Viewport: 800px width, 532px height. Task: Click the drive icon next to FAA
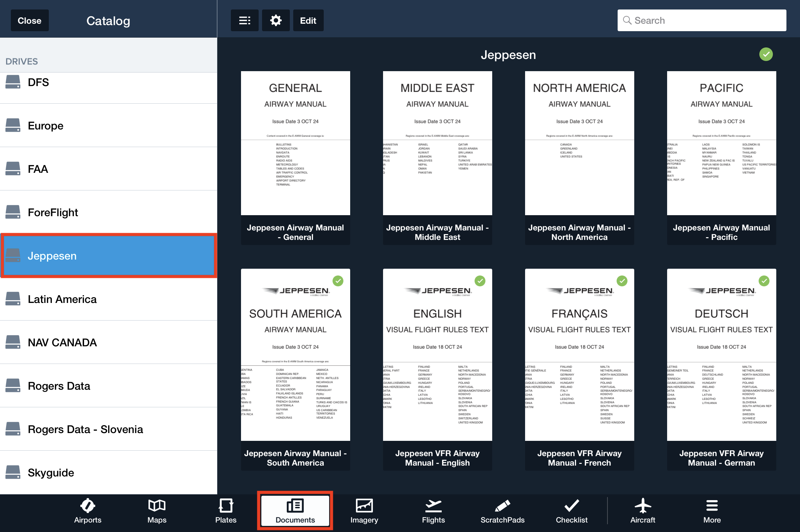(13, 169)
